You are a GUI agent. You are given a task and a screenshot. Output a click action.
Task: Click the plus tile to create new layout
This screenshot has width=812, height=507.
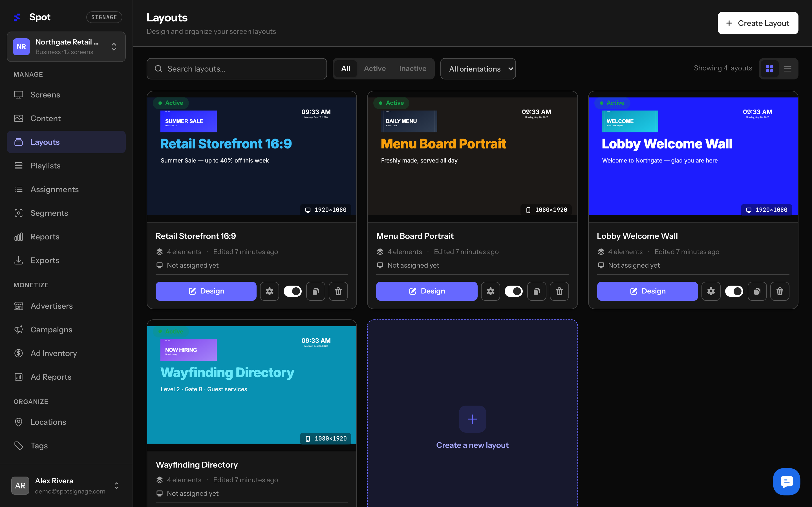[473, 419]
